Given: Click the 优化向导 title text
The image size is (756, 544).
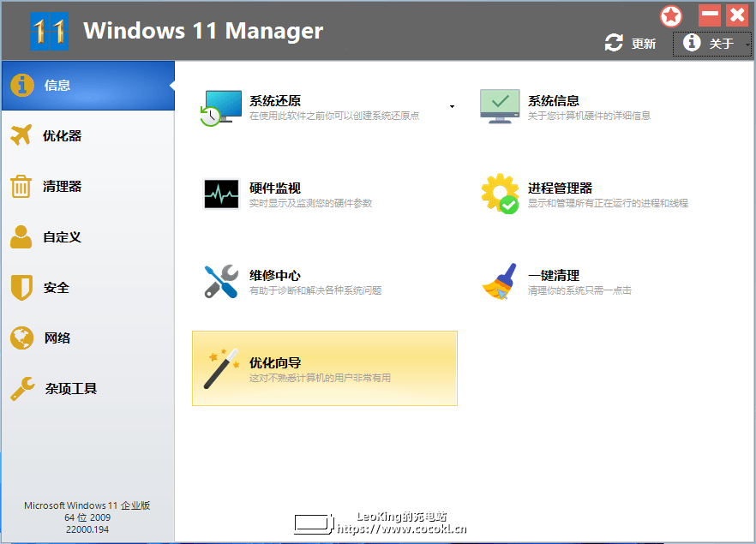Looking at the screenshot, I should 275,362.
